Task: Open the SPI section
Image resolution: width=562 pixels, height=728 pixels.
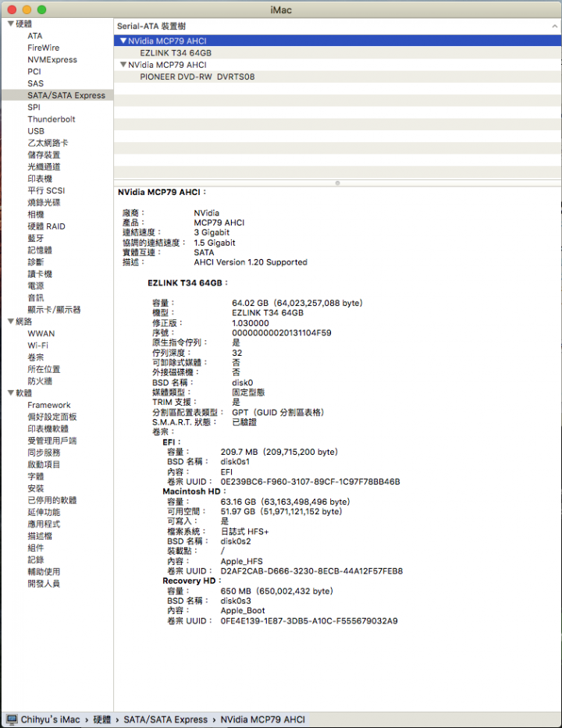Action: 34,107
